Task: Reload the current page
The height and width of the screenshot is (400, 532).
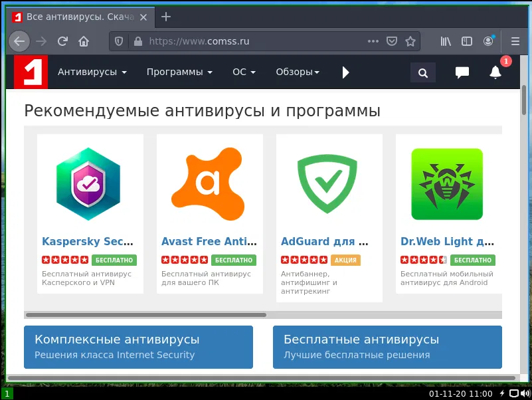Action: click(63, 41)
